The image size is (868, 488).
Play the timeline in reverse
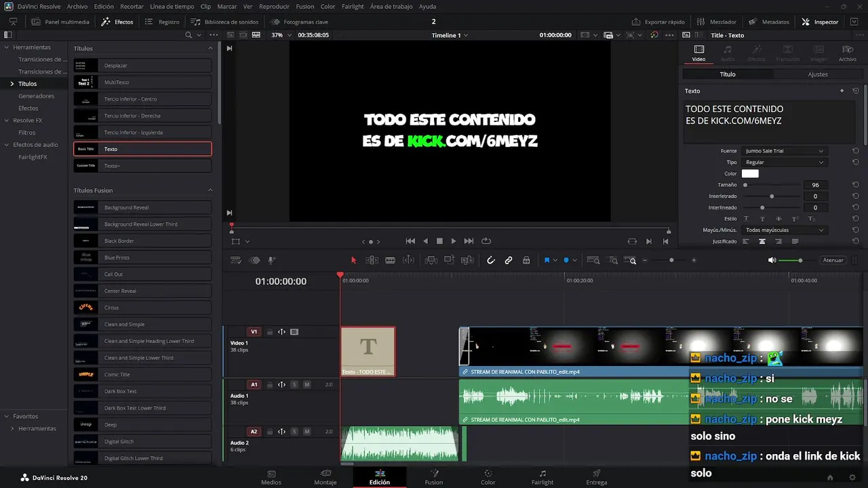click(x=425, y=241)
